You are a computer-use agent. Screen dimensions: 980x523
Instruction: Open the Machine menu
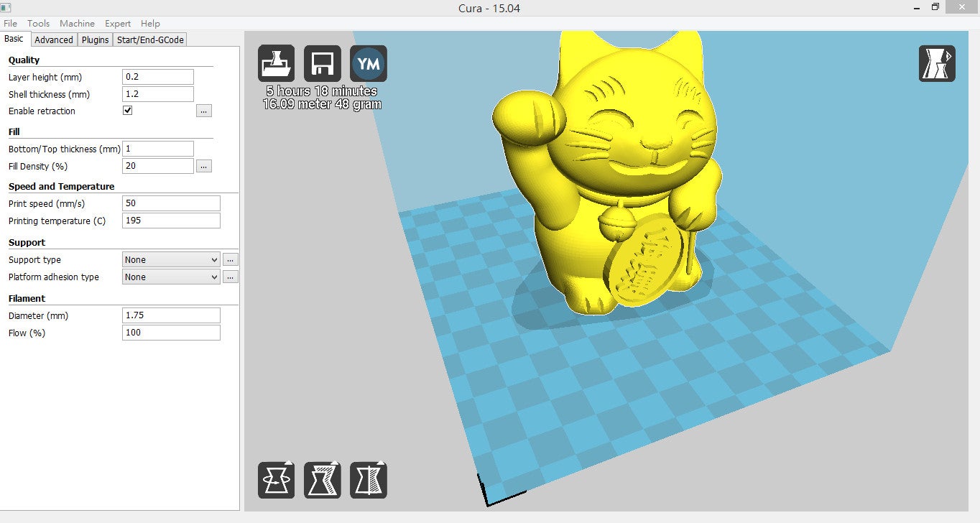(x=78, y=24)
